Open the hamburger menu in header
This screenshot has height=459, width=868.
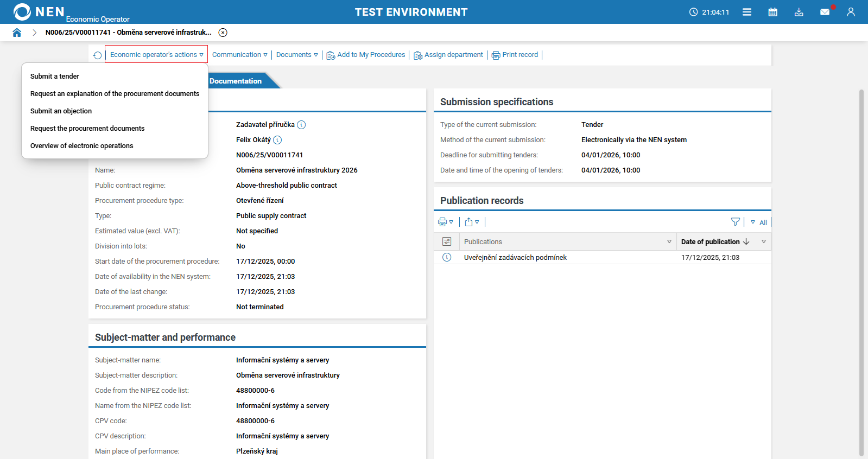(747, 12)
